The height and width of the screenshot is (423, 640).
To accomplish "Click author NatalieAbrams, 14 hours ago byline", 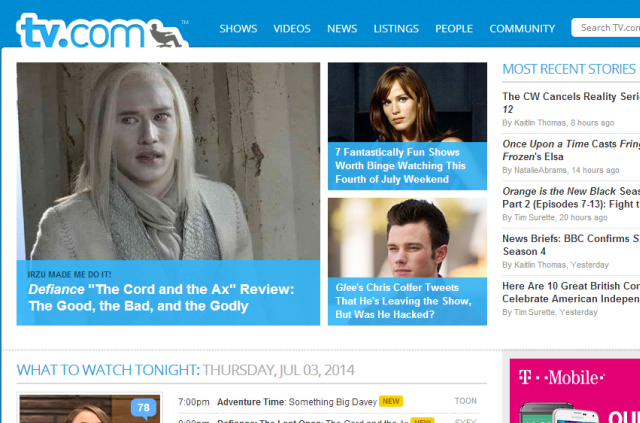I will (561, 170).
